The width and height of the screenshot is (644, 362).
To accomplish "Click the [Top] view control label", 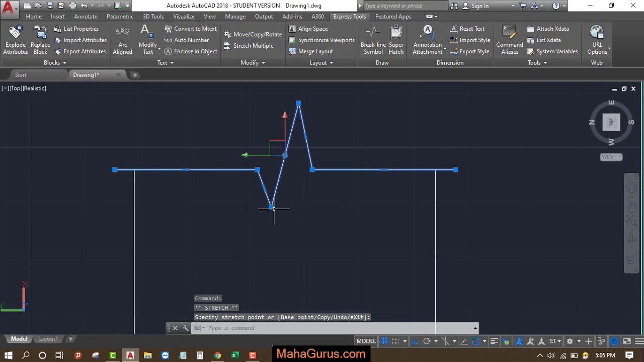I will (x=16, y=88).
